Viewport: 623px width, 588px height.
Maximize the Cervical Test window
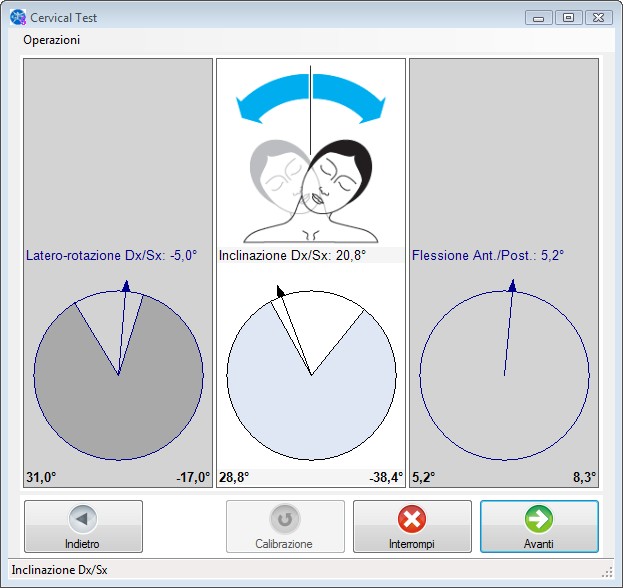[569, 18]
